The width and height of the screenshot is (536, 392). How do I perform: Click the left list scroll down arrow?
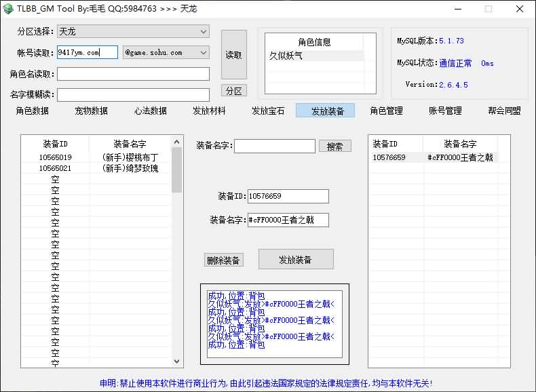click(176, 361)
